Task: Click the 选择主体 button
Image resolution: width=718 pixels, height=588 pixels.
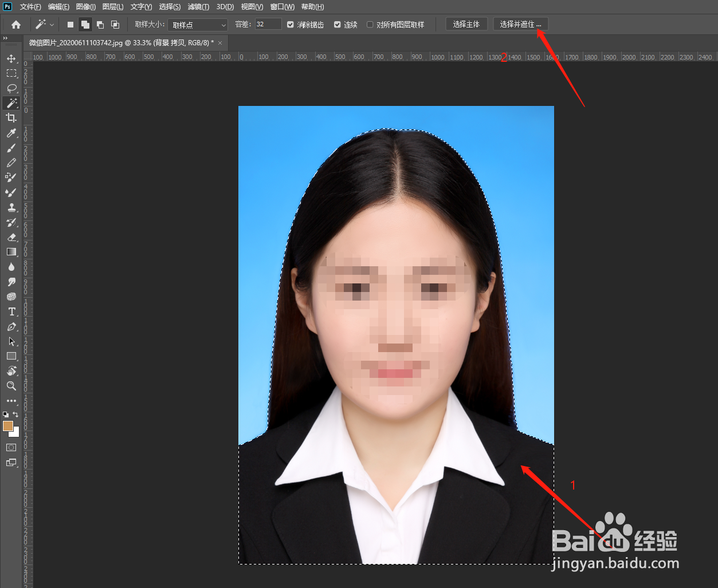Action: 466,24
